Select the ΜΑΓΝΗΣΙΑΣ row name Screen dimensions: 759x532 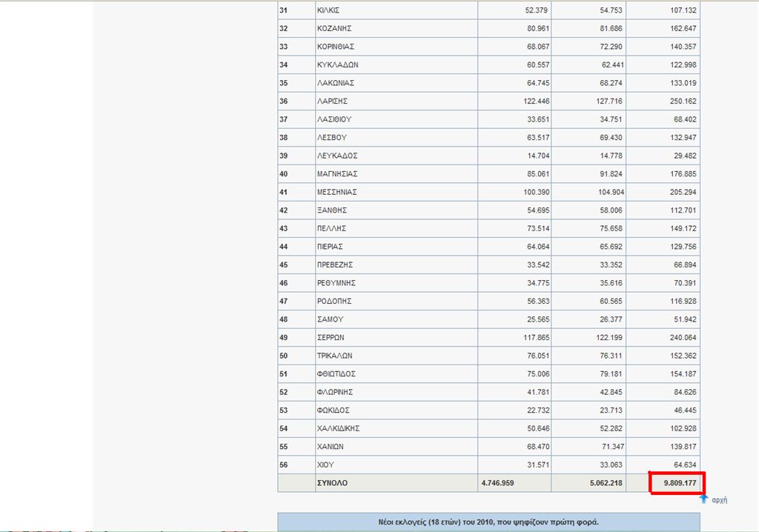pyautogui.click(x=337, y=173)
